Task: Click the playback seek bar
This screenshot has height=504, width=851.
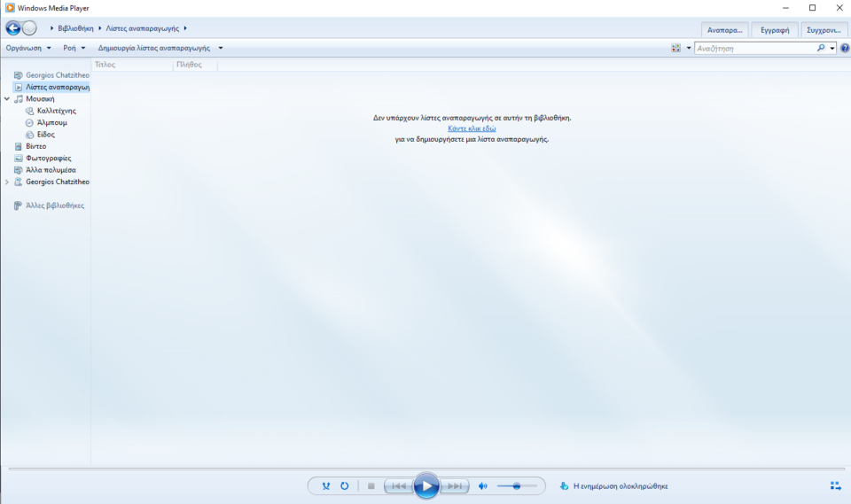Action: (426, 469)
